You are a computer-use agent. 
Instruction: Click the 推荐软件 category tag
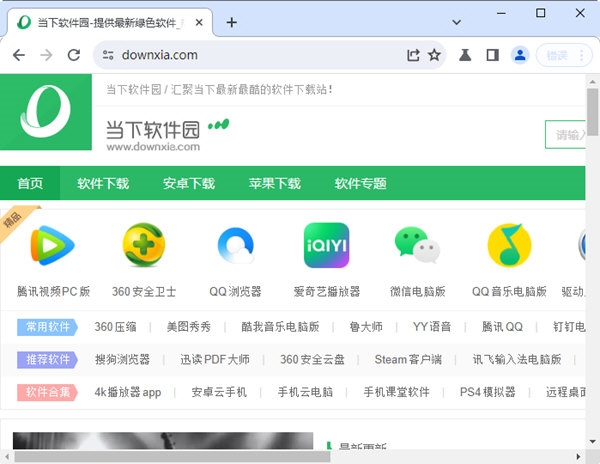47,360
